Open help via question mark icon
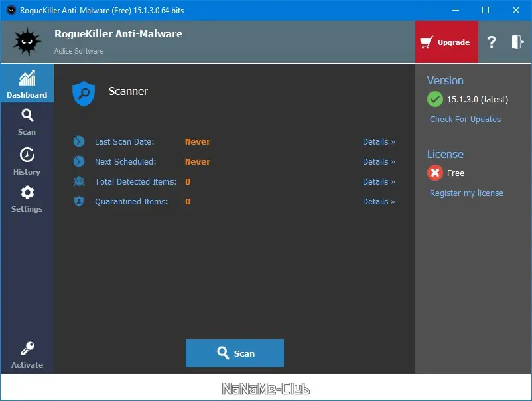 click(x=492, y=42)
